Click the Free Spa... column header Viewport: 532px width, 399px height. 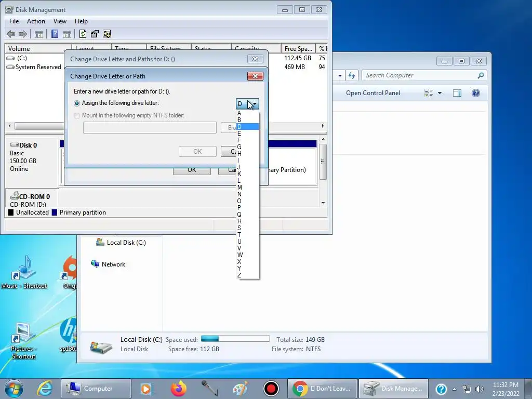tap(298, 48)
